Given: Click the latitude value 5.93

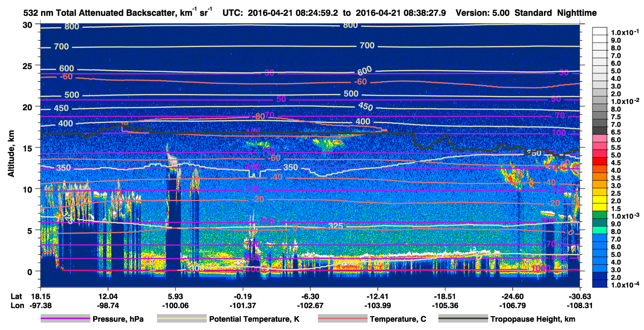Looking at the screenshot, I should click(x=175, y=296).
